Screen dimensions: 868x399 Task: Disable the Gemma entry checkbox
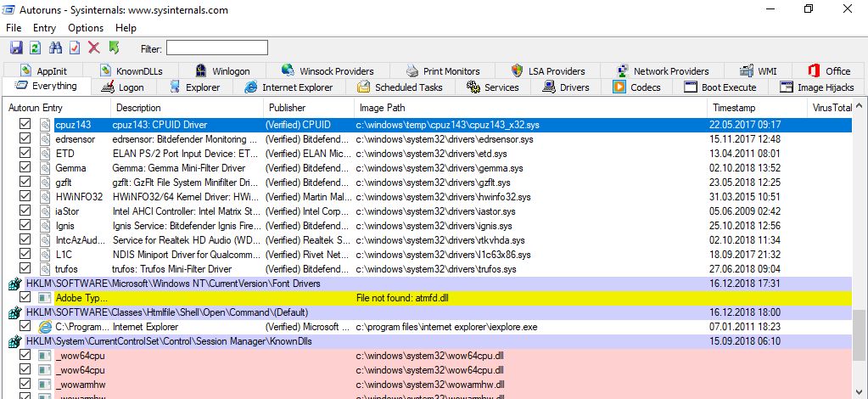25,167
